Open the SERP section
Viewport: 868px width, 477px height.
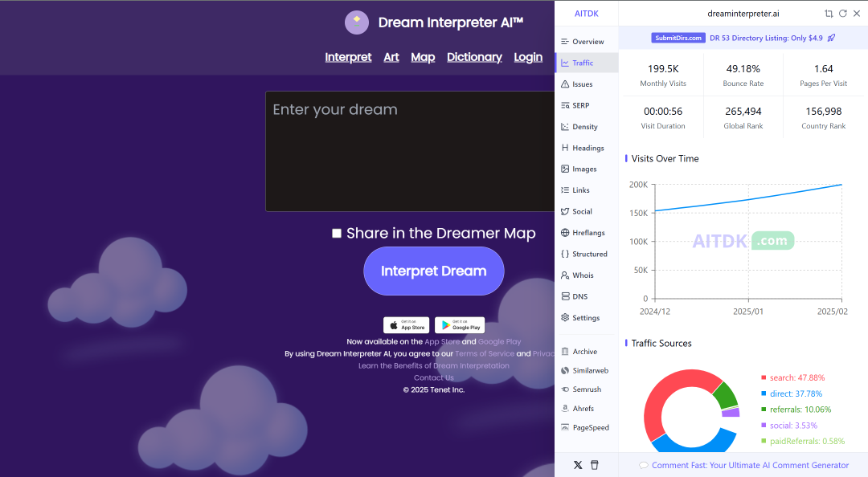click(x=586, y=105)
